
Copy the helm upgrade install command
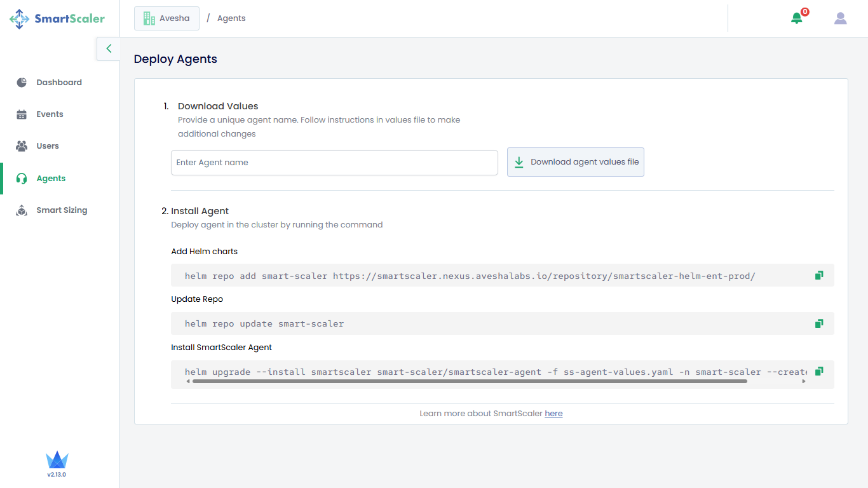coord(819,371)
